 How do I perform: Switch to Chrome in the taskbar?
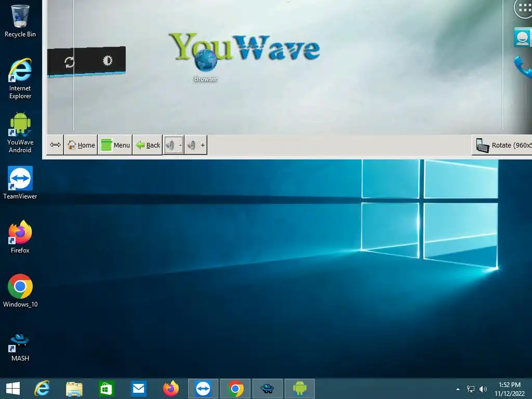coord(235,389)
